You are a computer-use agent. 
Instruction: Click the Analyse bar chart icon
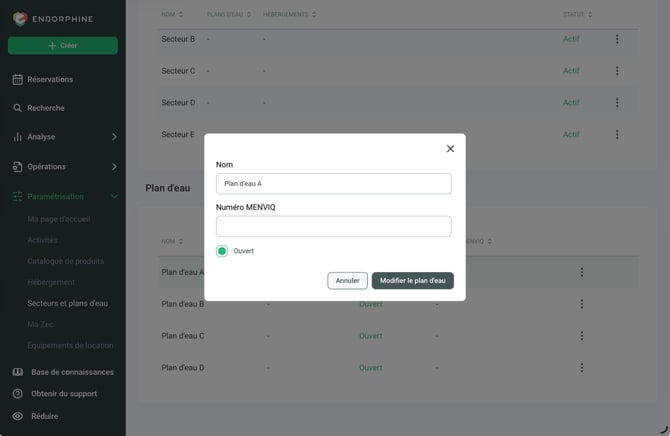click(x=17, y=137)
